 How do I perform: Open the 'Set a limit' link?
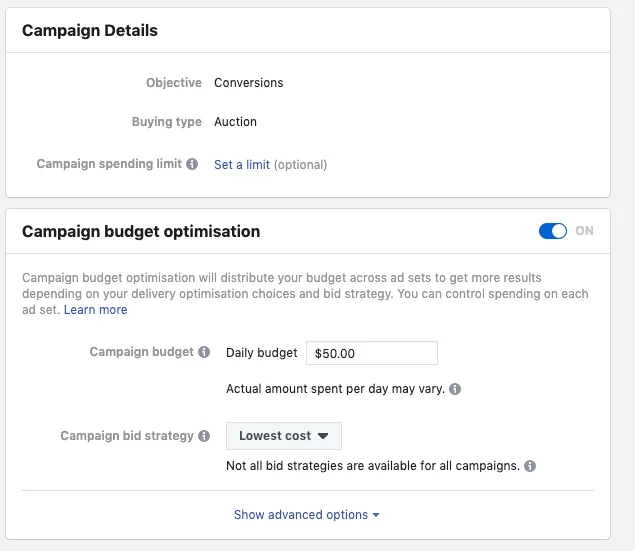tap(242, 164)
